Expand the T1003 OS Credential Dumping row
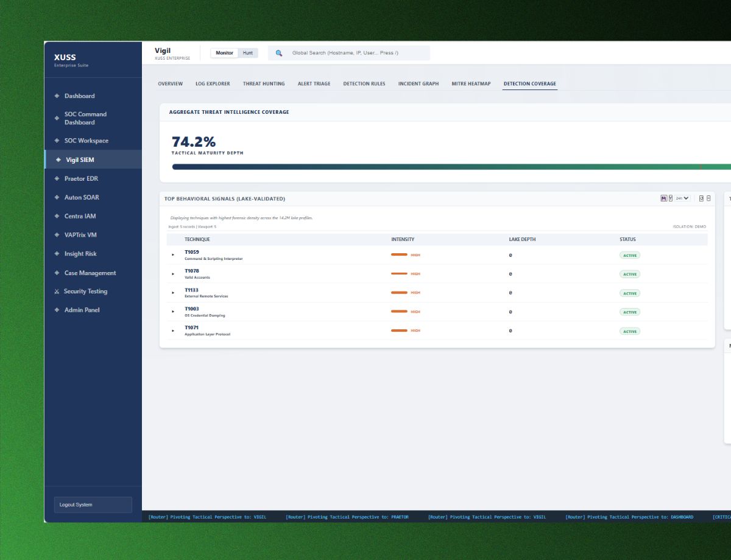 point(174,311)
